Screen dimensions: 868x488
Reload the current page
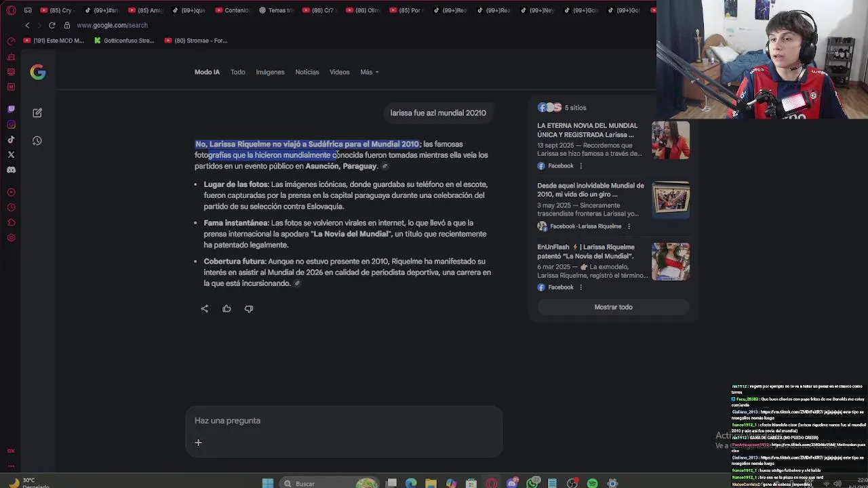[52, 25]
